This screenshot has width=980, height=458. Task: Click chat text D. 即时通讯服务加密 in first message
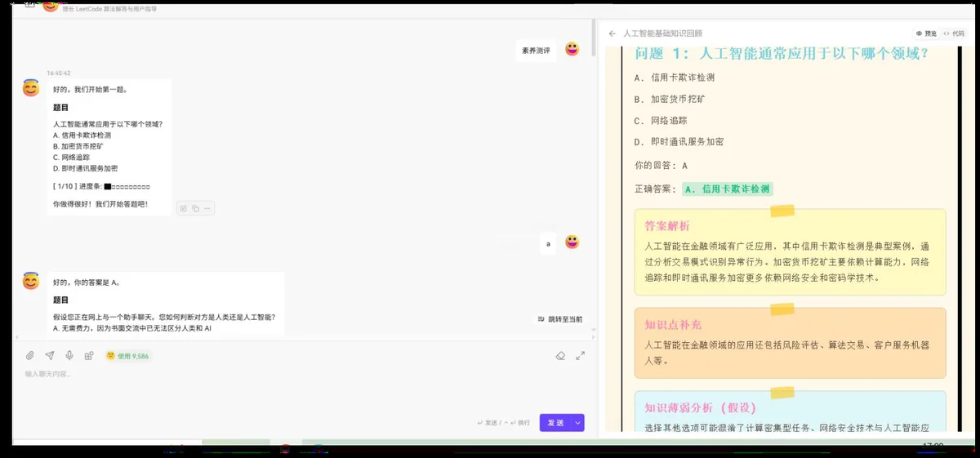[85, 168]
